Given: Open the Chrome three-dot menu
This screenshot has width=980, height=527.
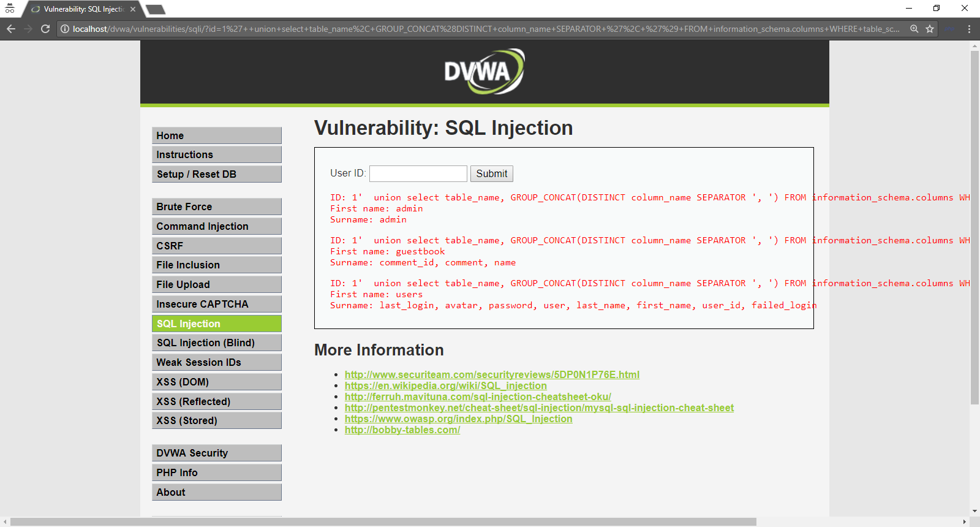Looking at the screenshot, I should [x=969, y=29].
